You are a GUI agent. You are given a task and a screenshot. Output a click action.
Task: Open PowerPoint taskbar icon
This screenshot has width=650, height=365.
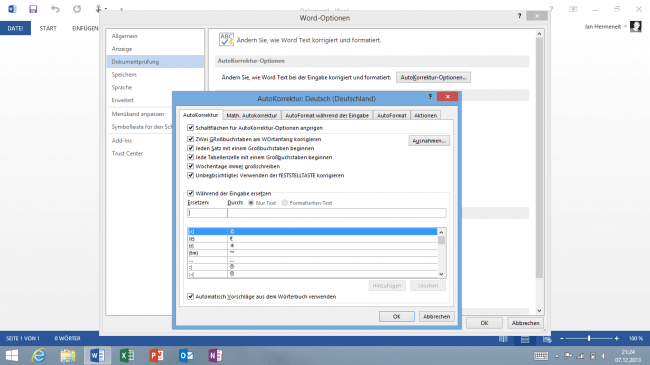click(157, 355)
